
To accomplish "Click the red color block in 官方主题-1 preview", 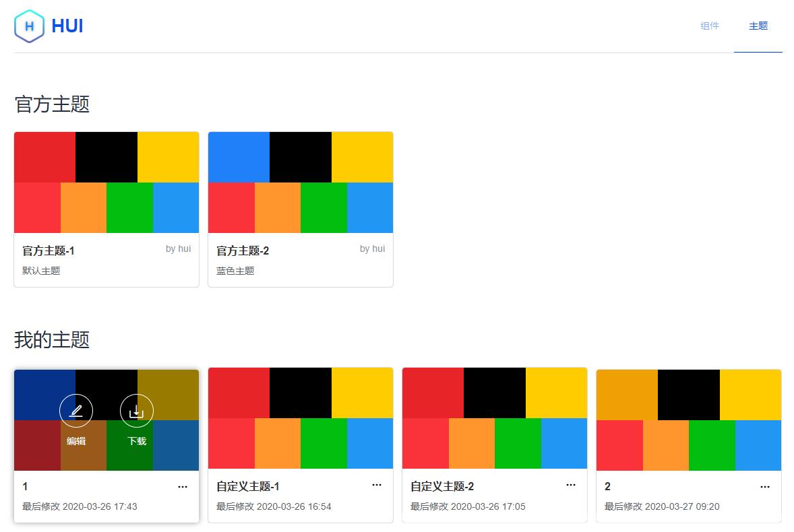I will point(44,156).
